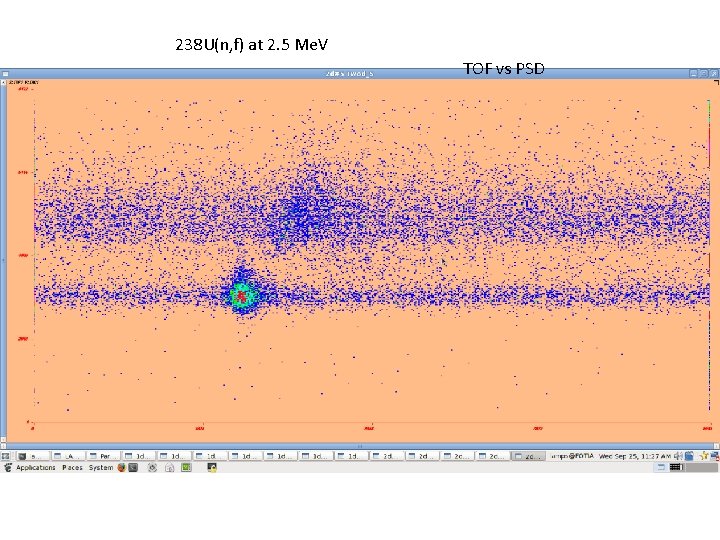Image resolution: width=720 pixels, height=540 pixels.
Task: Launch Firefox from the panel
Action: (x=121, y=467)
